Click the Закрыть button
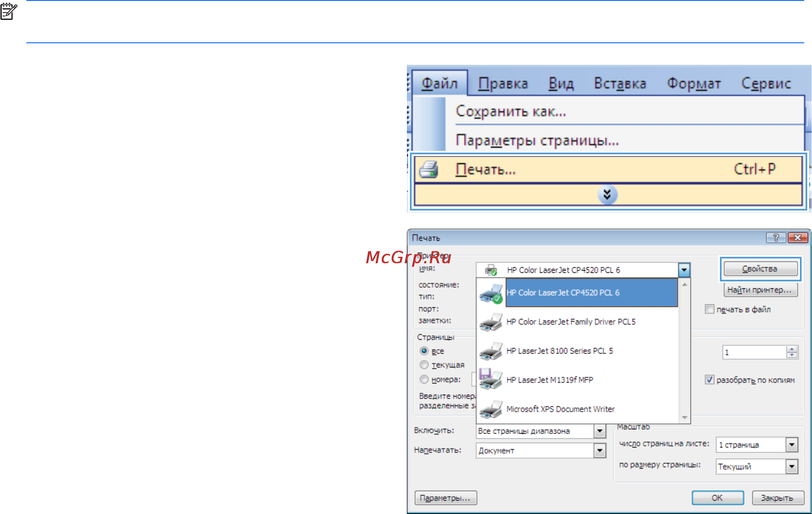The height and width of the screenshot is (514, 812). pyautogui.click(x=777, y=498)
